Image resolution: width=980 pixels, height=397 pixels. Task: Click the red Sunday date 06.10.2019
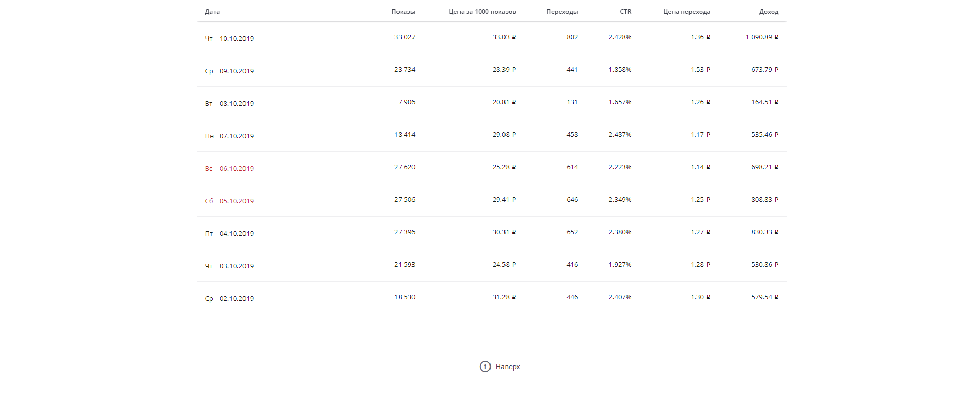pos(237,168)
